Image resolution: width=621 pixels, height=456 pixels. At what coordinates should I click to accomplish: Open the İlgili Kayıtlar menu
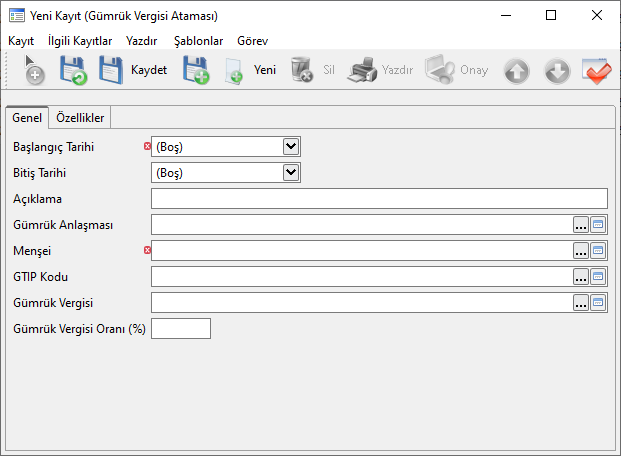click(80, 41)
